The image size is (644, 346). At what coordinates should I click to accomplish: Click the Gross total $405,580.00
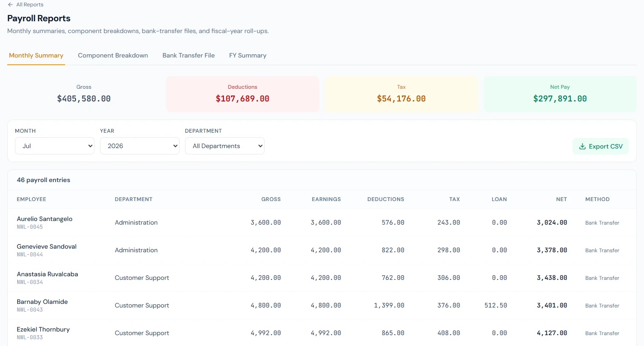tap(84, 99)
